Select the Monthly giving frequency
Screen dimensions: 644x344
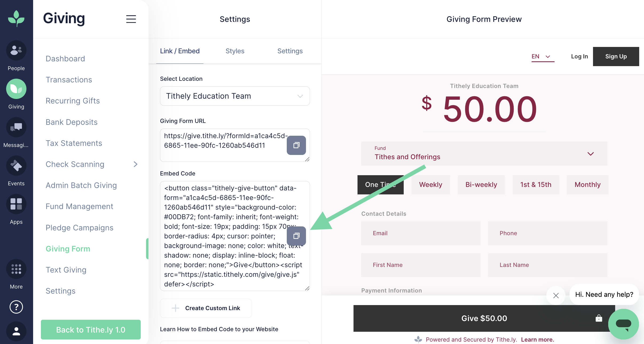coord(587,185)
